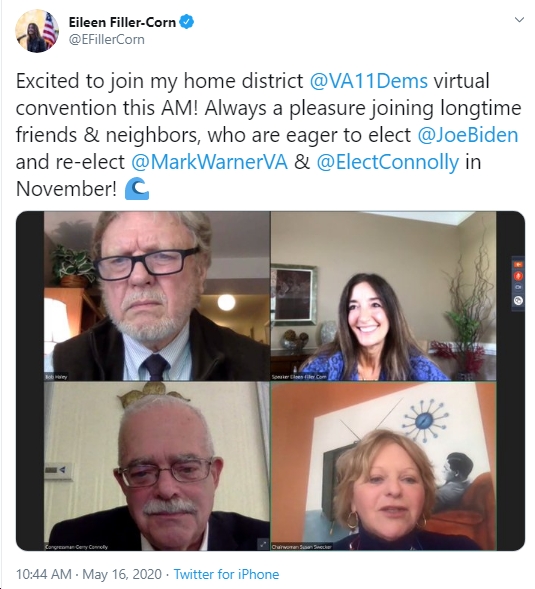Toggle the red muted microphone button
The width and height of the screenshot is (535, 589).
pyautogui.click(x=518, y=276)
